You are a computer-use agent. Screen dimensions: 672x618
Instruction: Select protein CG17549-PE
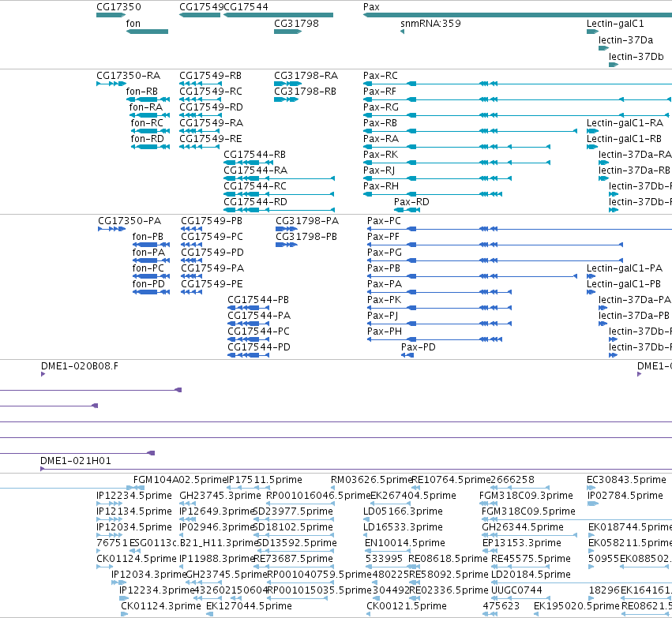[x=192, y=292]
